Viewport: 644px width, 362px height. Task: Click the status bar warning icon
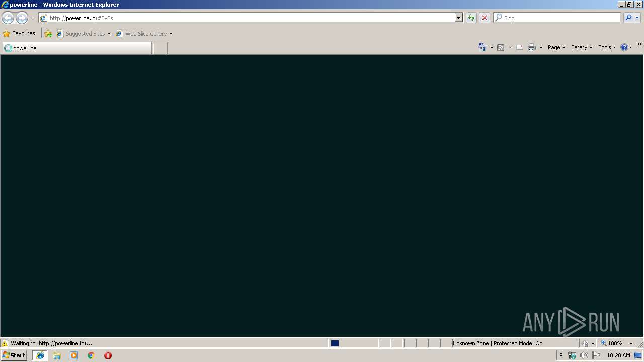(x=5, y=343)
